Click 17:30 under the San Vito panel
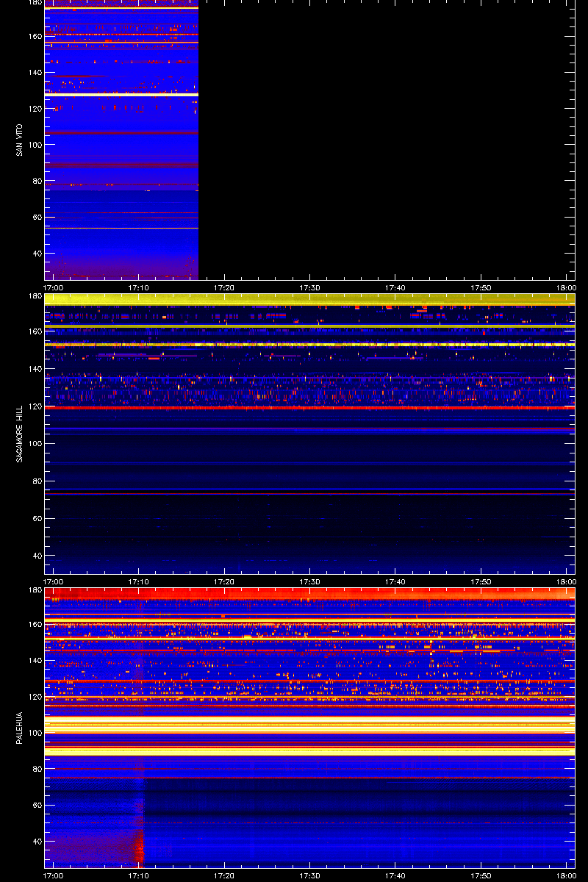 310,288
